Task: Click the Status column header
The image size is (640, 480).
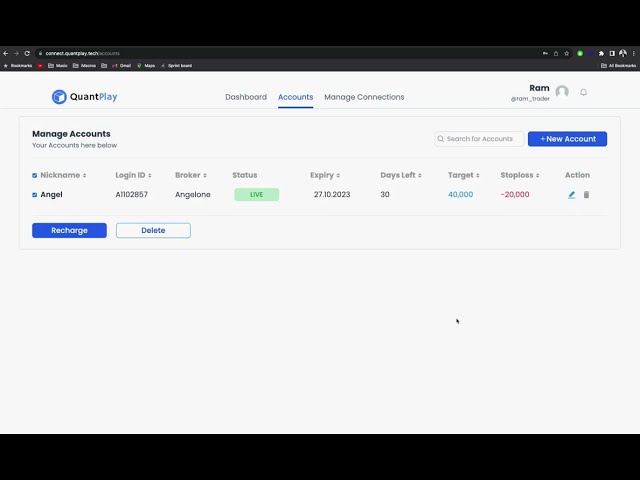Action: pos(244,175)
